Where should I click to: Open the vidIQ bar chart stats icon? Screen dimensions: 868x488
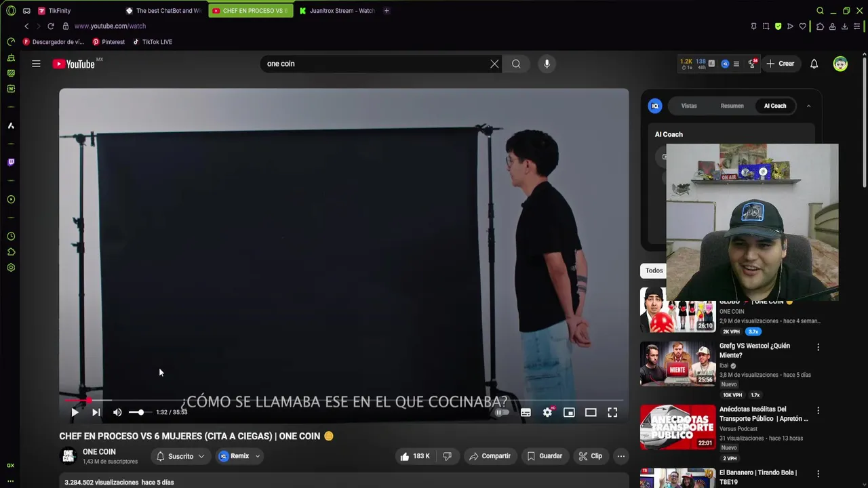(x=711, y=64)
